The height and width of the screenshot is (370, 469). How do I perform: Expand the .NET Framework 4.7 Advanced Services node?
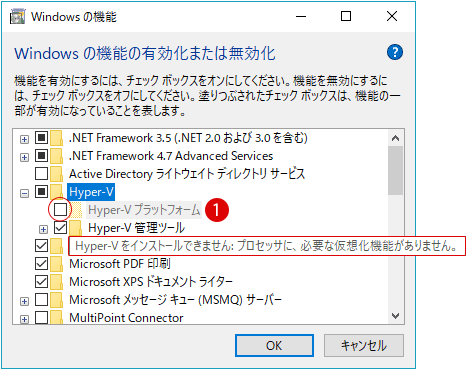pos(24,157)
